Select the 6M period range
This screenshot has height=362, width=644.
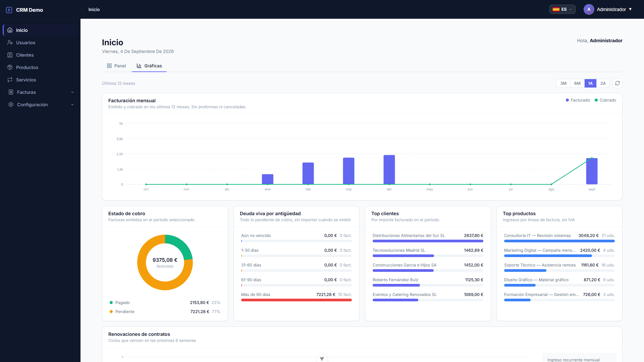[577, 83]
